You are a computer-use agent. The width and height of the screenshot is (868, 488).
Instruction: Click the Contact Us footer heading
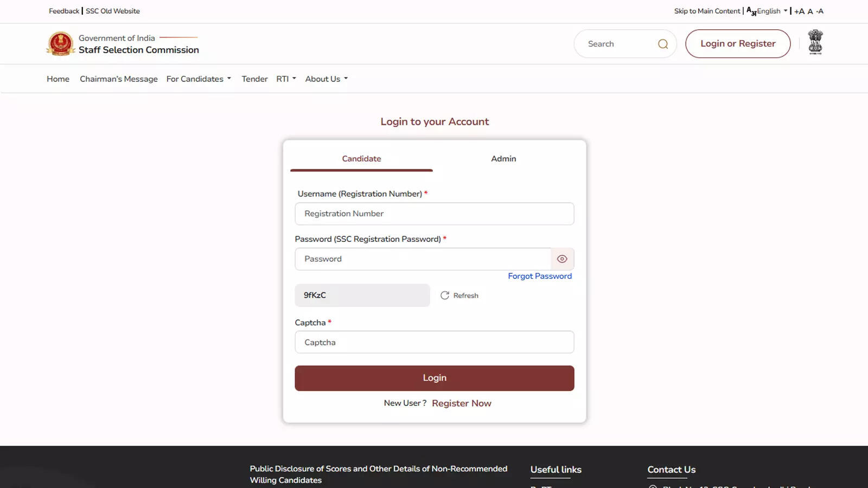[x=671, y=470]
